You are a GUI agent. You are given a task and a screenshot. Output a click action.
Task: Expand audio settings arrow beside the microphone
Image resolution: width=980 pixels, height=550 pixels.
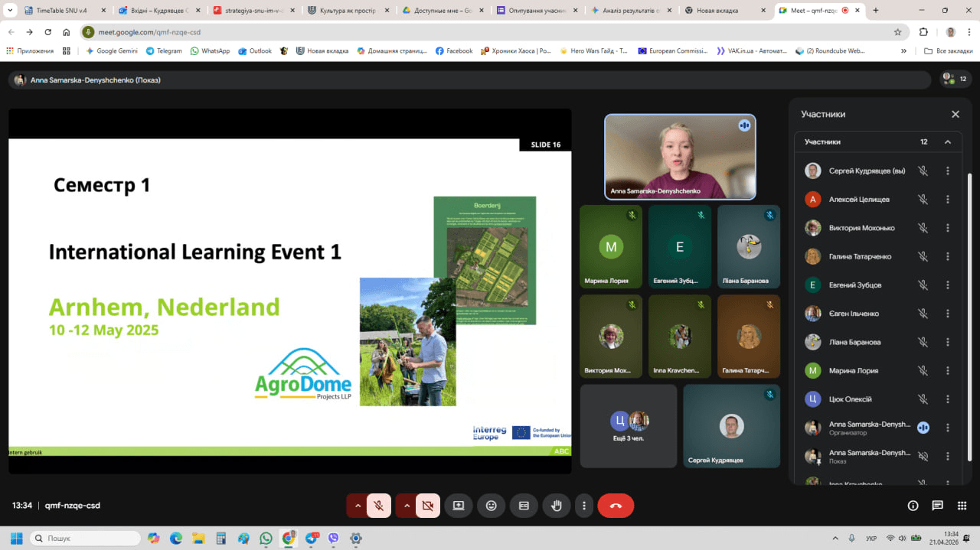(x=357, y=506)
